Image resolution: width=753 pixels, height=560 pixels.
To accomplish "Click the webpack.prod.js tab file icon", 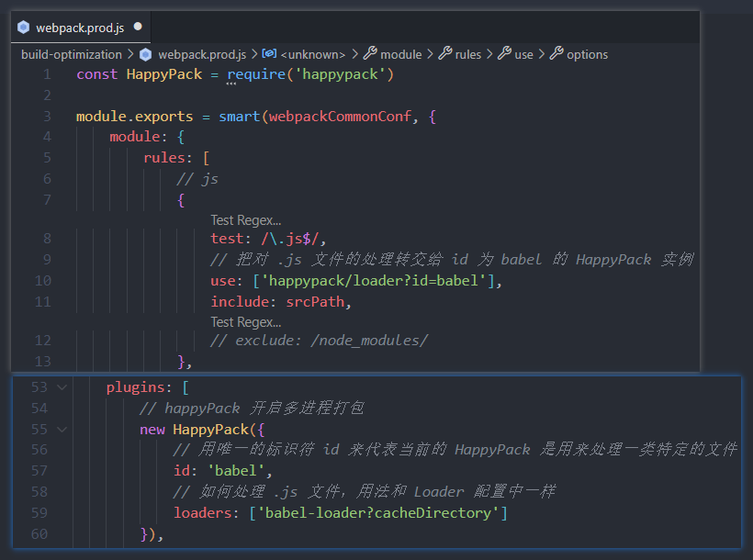I will (x=23, y=28).
